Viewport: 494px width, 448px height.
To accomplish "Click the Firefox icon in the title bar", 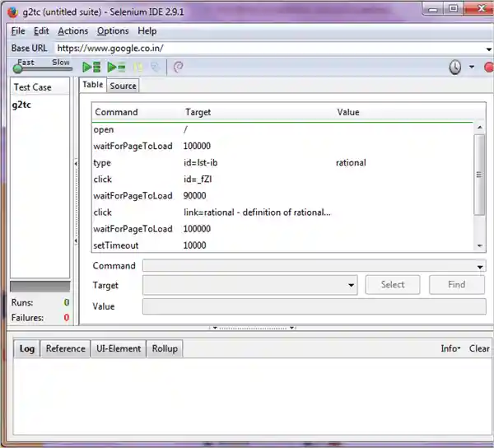I will [x=13, y=12].
